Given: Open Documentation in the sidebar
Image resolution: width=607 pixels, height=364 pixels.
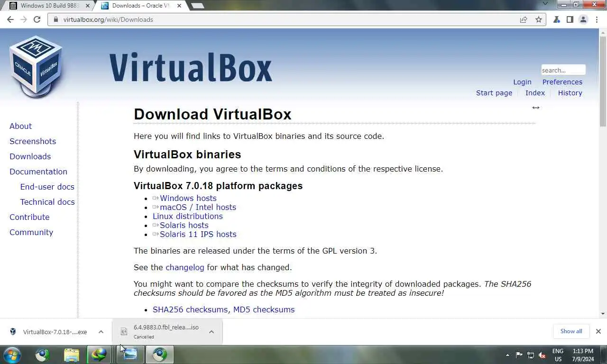Looking at the screenshot, I should (x=38, y=172).
